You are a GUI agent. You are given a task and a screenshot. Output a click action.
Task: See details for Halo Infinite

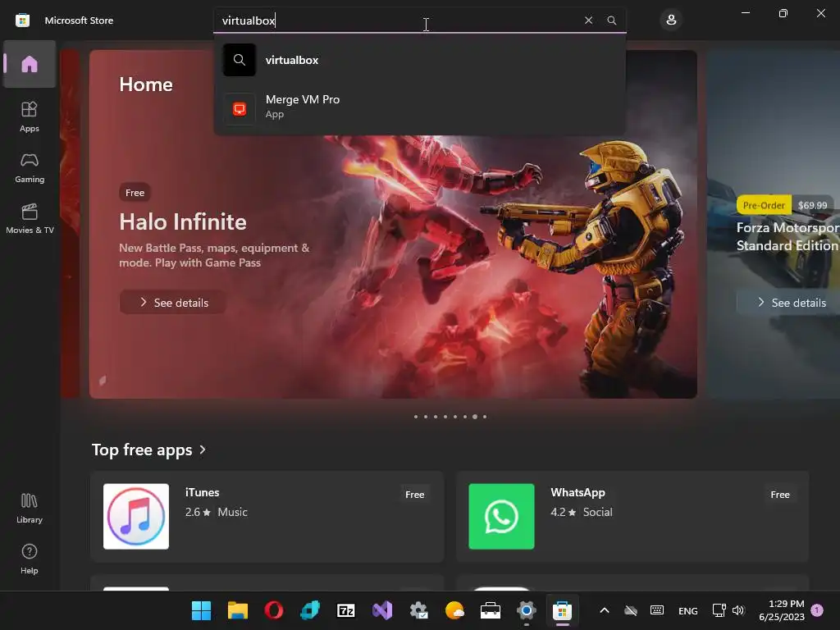point(172,302)
